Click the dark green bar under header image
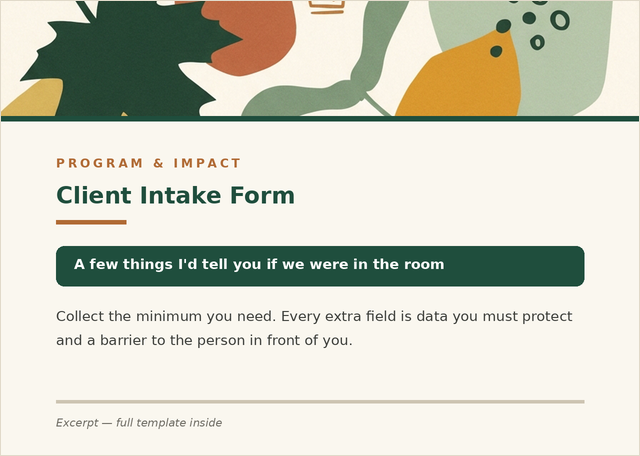 coord(320,119)
